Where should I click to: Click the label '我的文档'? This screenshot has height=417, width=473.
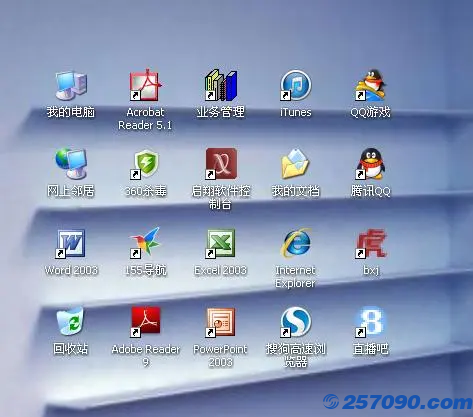[296, 191]
